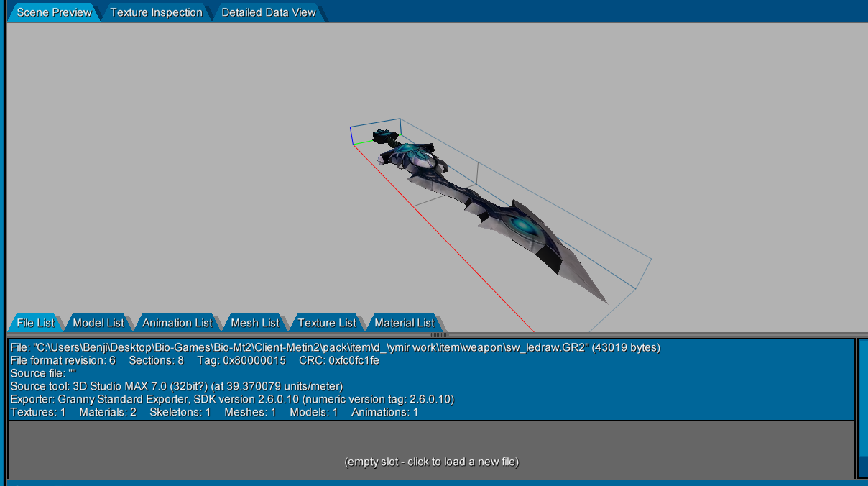Switch to the Scene Preview tab
This screenshot has height=486, width=868.
coord(54,12)
